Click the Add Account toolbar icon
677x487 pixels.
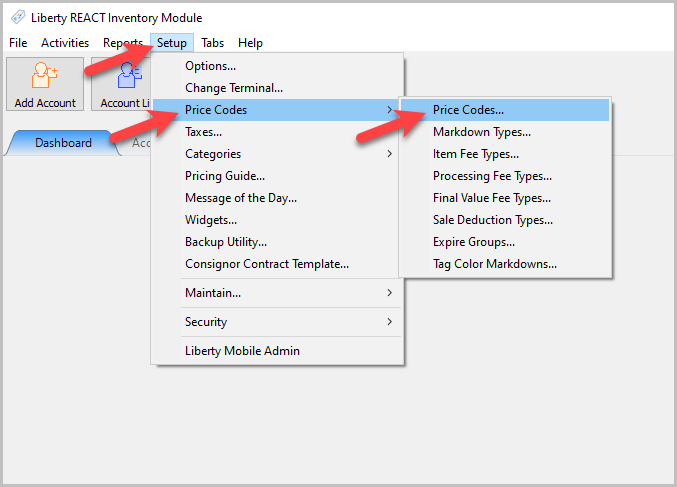click(45, 84)
